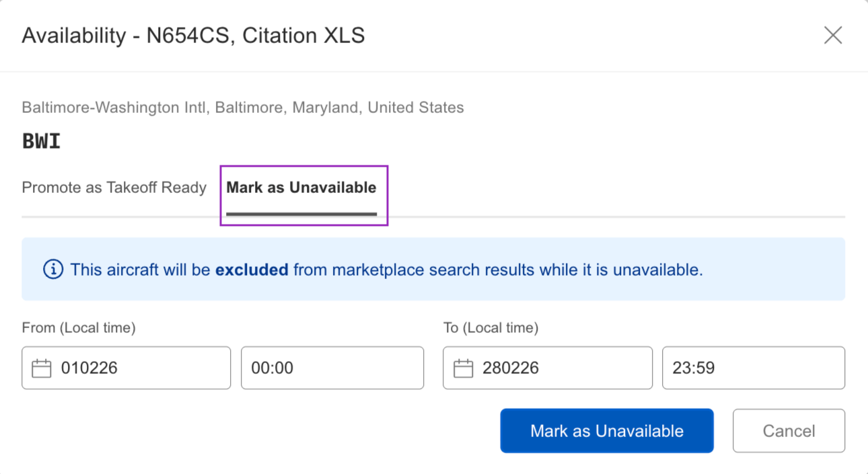Confirm with the Mark as Unavailable button
The width and height of the screenshot is (868, 474).
pos(606,430)
